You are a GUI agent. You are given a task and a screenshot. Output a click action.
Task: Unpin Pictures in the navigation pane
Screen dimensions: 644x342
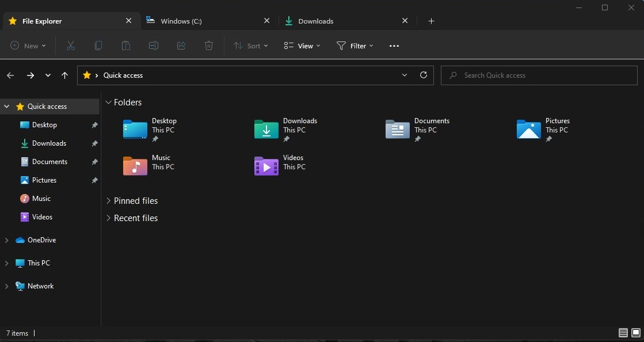pos(94,180)
